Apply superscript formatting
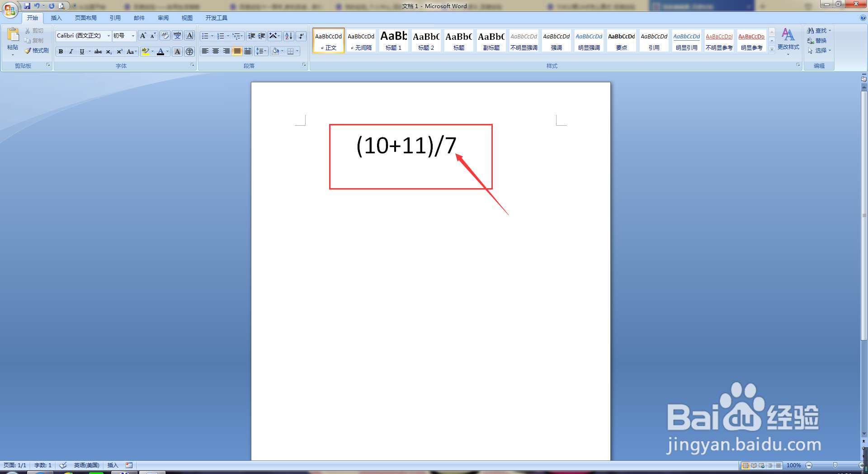 tap(119, 52)
